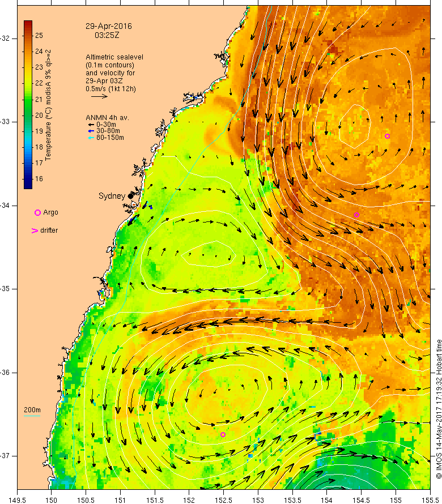Image resolution: width=442 pixels, height=504 pixels.
Task: Click the magenta Argo circle in legend
Action: click(37, 212)
